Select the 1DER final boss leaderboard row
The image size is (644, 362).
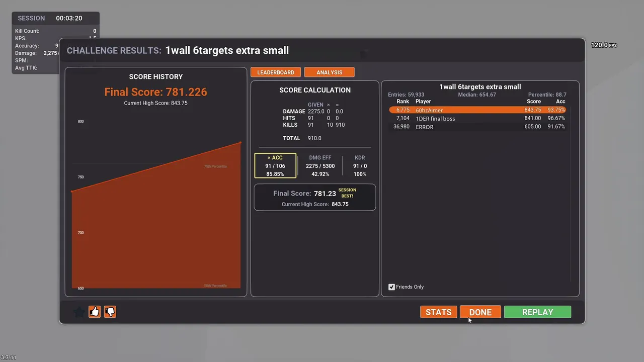point(477,118)
